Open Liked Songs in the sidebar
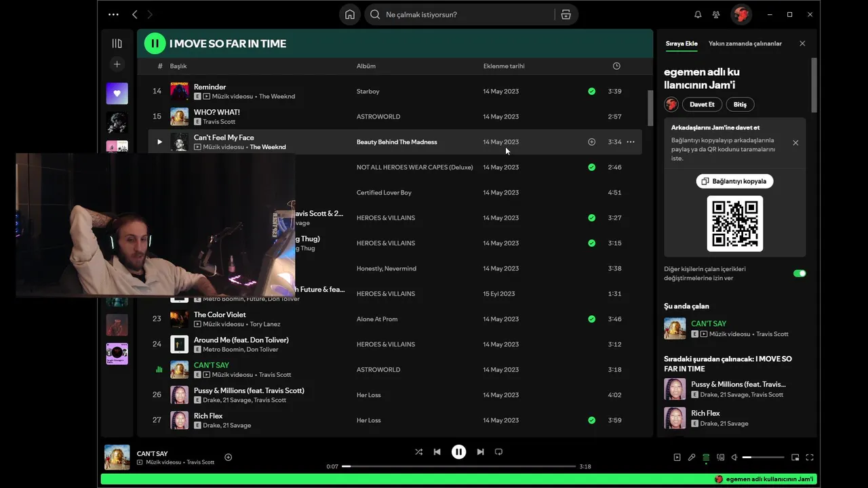 pos(117,94)
